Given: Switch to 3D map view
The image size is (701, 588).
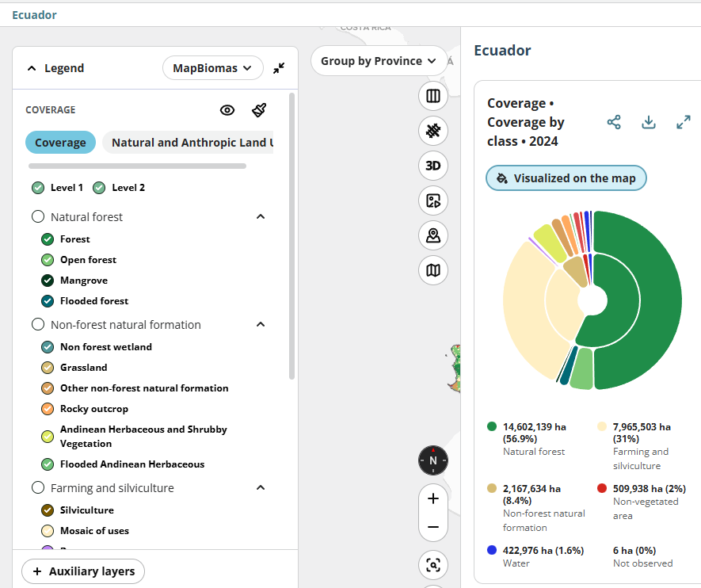Looking at the screenshot, I should point(432,166).
